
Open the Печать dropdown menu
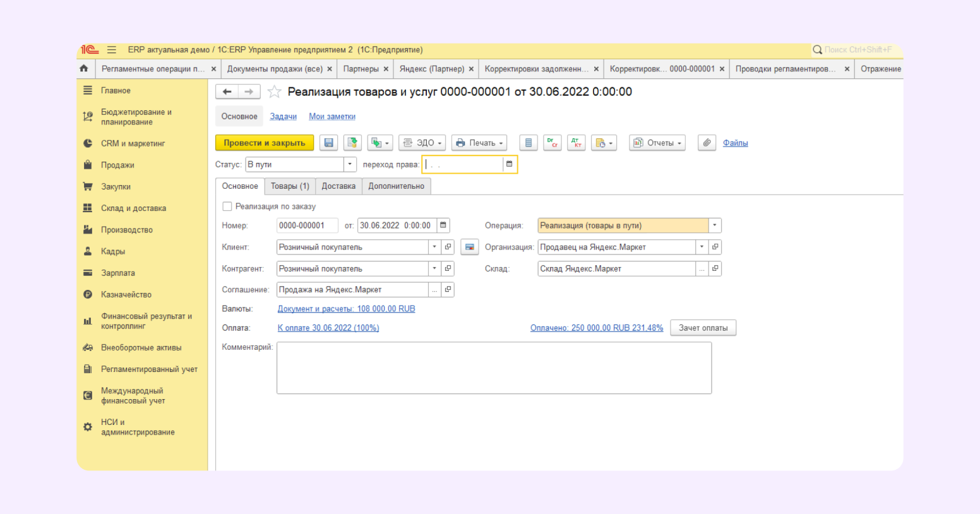pos(479,143)
